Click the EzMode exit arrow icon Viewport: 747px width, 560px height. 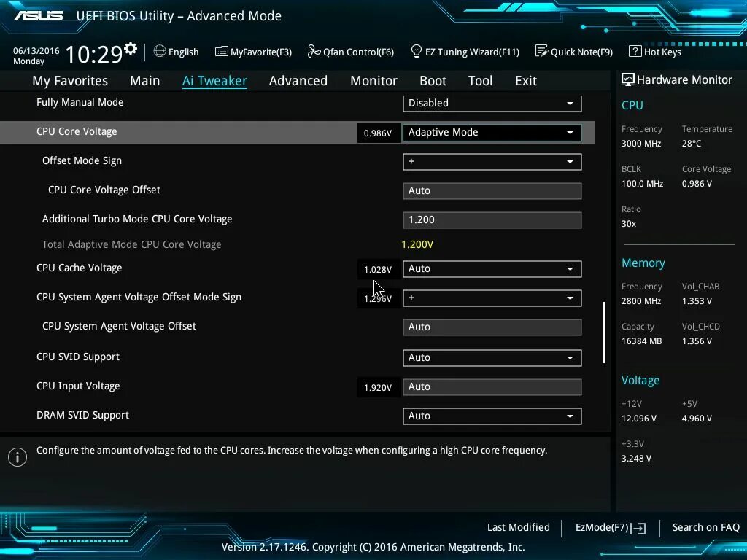pyautogui.click(x=638, y=528)
